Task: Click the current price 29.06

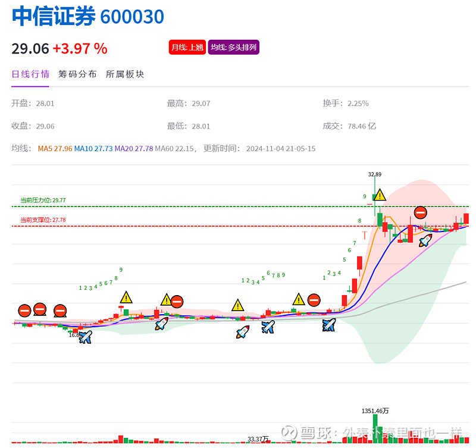Action: click(30, 49)
